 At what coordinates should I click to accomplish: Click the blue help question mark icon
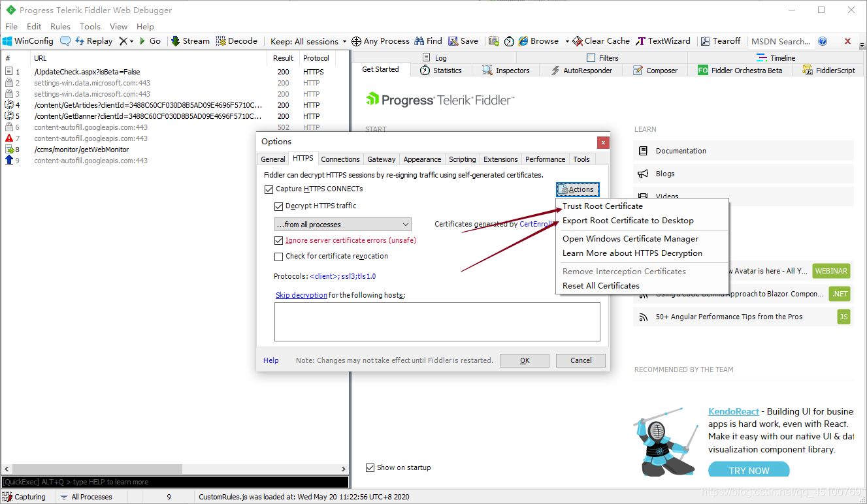(x=823, y=41)
